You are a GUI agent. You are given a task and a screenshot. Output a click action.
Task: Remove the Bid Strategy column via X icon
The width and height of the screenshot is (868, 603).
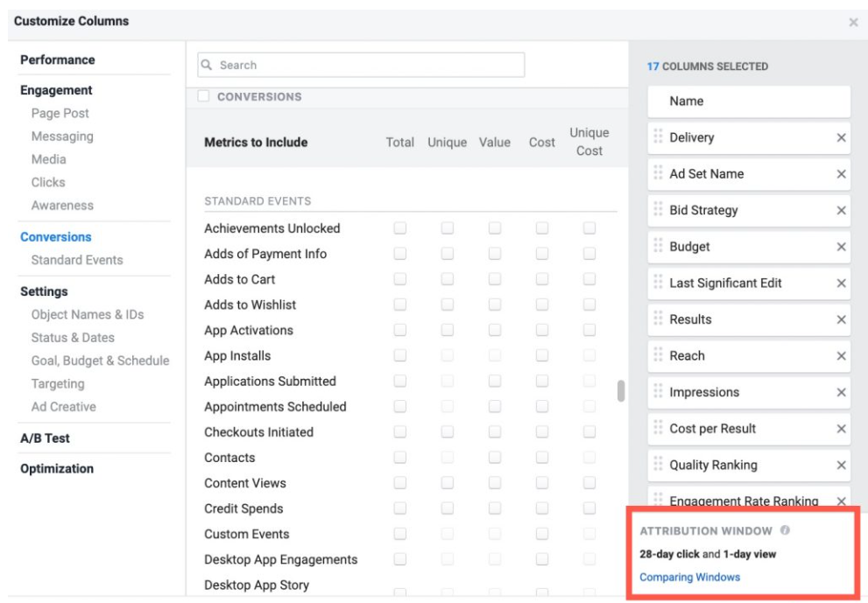(841, 211)
